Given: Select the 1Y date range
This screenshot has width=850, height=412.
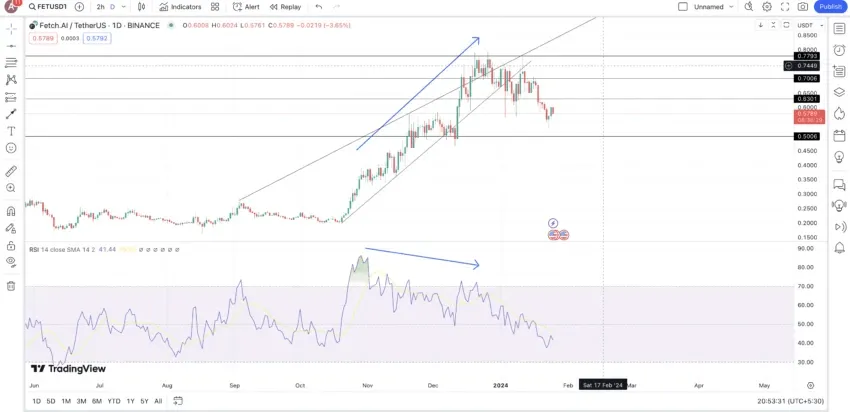Looking at the screenshot, I should pos(130,401).
